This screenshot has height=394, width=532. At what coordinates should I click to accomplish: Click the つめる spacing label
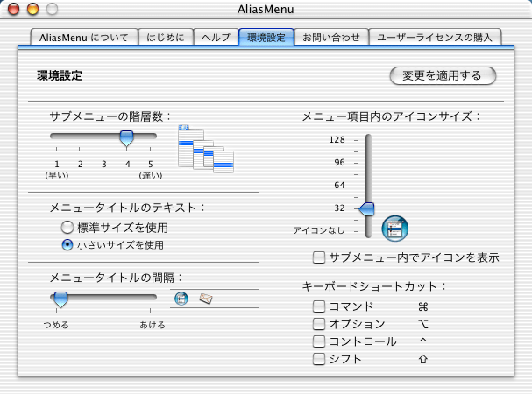pos(56,325)
